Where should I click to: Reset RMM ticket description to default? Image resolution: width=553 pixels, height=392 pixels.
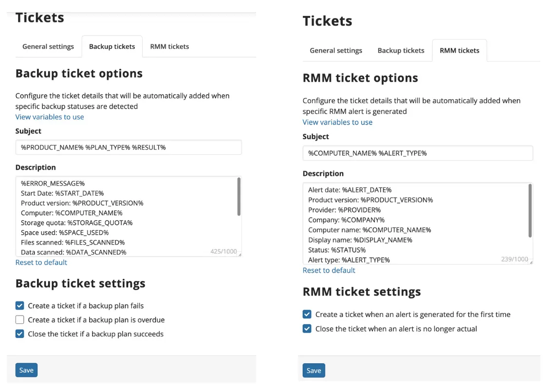(329, 270)
